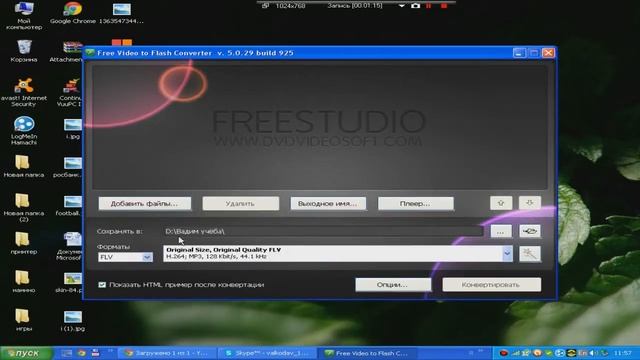Select the 1363547344 image desktop icon
This screenshot has height=360, width=640.
pyautogui.click(x=122, y=13)
